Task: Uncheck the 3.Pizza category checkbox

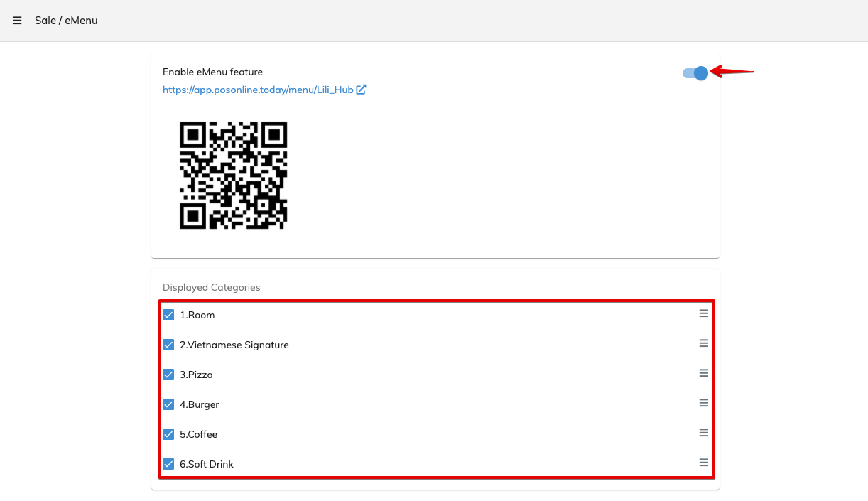Action: pyautogui.click(x=168, y=375)
